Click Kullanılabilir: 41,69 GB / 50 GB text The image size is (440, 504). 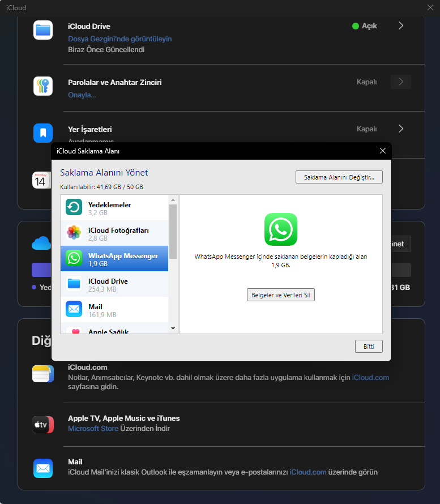click(x=101, y=187)
